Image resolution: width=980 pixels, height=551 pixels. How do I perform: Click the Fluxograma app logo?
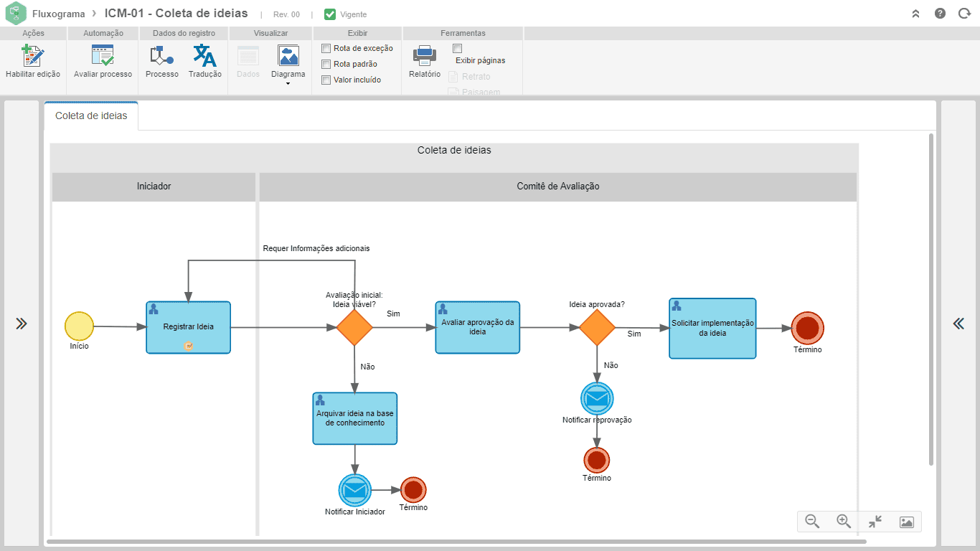coord(16,14)
